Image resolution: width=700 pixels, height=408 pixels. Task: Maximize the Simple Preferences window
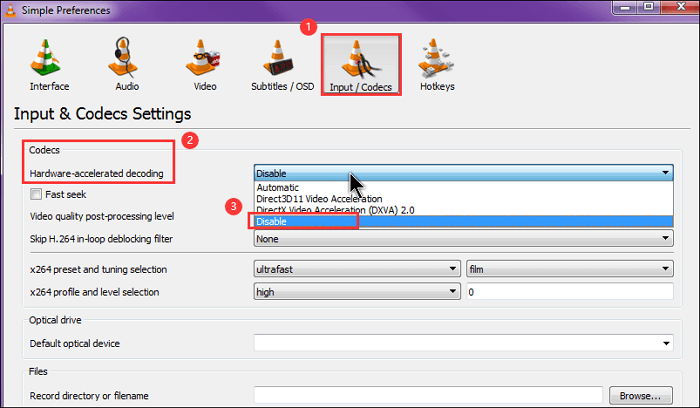[x=649, y=7]
